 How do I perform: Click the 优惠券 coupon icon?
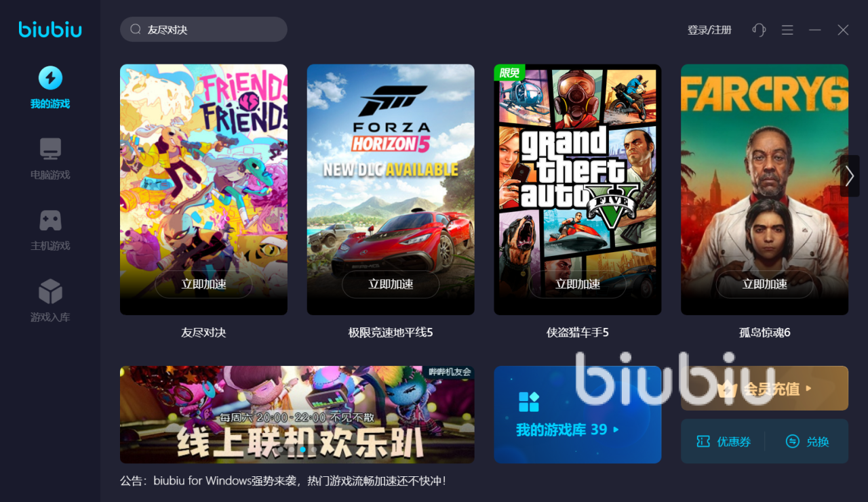[703, 441]
